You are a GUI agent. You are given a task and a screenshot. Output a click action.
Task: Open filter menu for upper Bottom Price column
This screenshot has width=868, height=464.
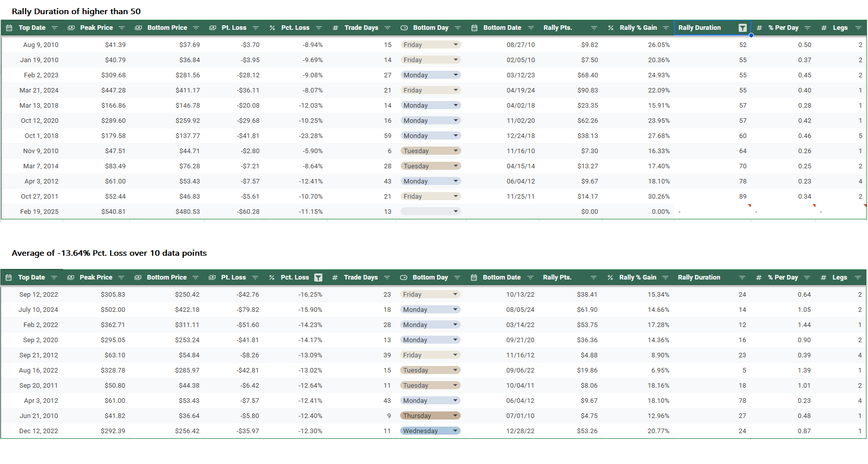196,28
